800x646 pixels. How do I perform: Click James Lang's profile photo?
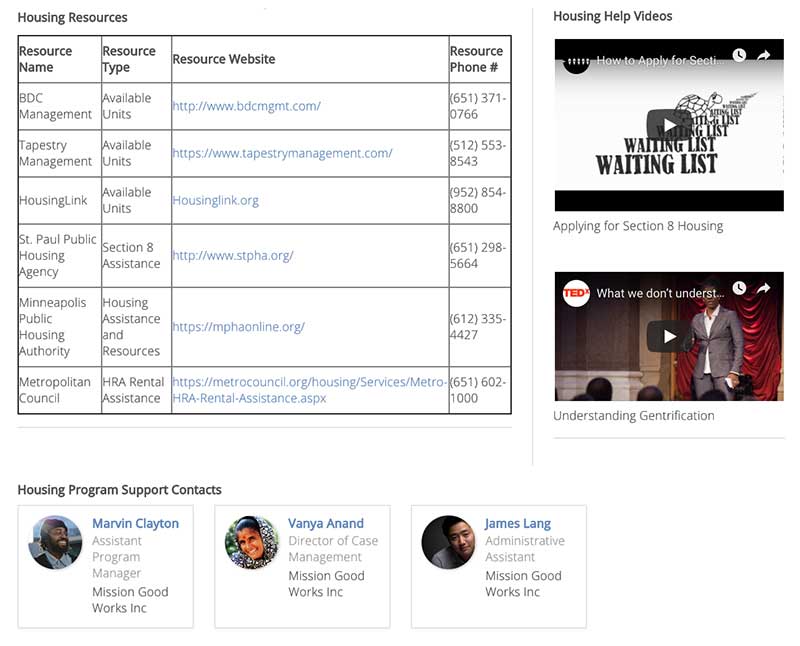coord(448,542)
